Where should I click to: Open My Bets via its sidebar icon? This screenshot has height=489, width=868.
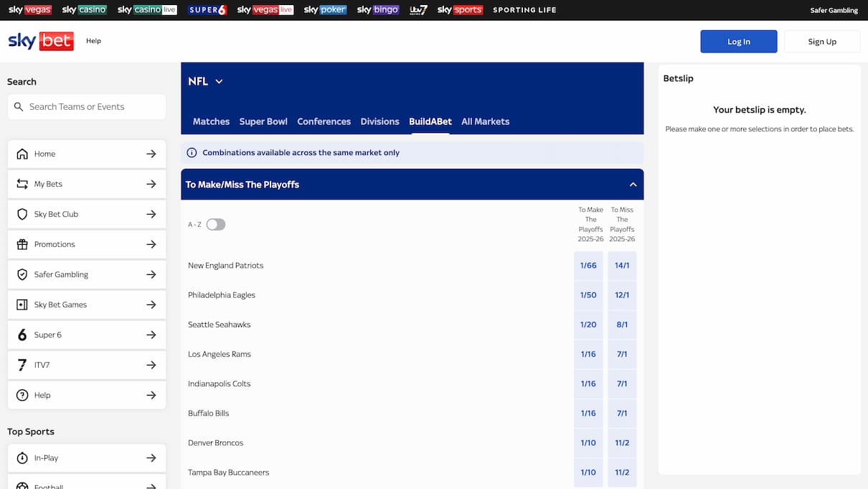coord(24,184)
